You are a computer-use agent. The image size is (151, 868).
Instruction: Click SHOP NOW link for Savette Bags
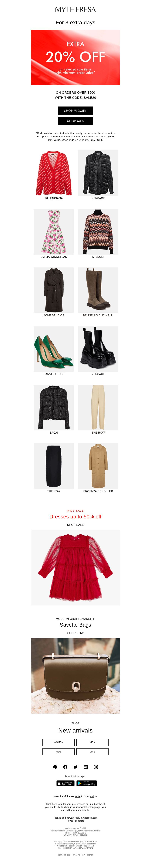click(75, 633)
